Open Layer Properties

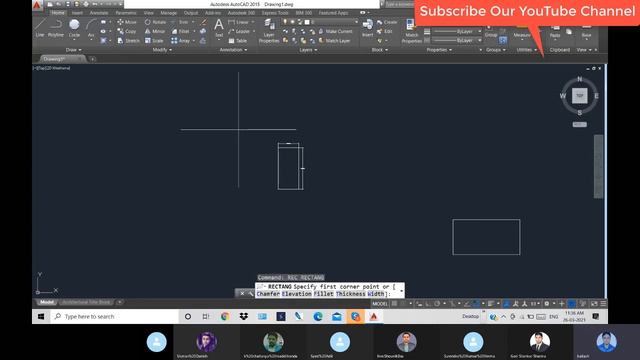[269, 31]
